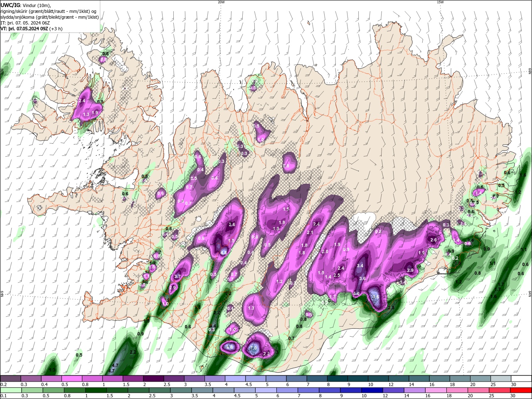This screenshot has height=399, width=532.
Task: Click the 20W longitude label
Action: 221,2
